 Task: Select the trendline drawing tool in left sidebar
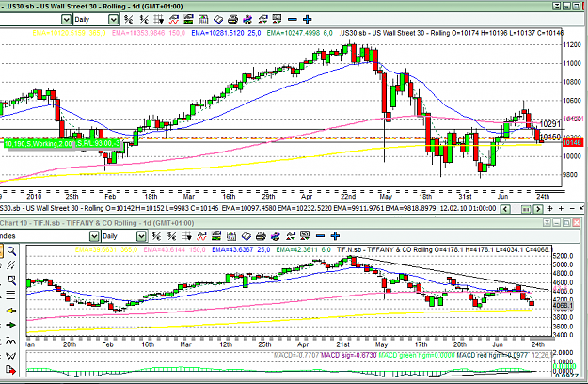coord(11,265)
